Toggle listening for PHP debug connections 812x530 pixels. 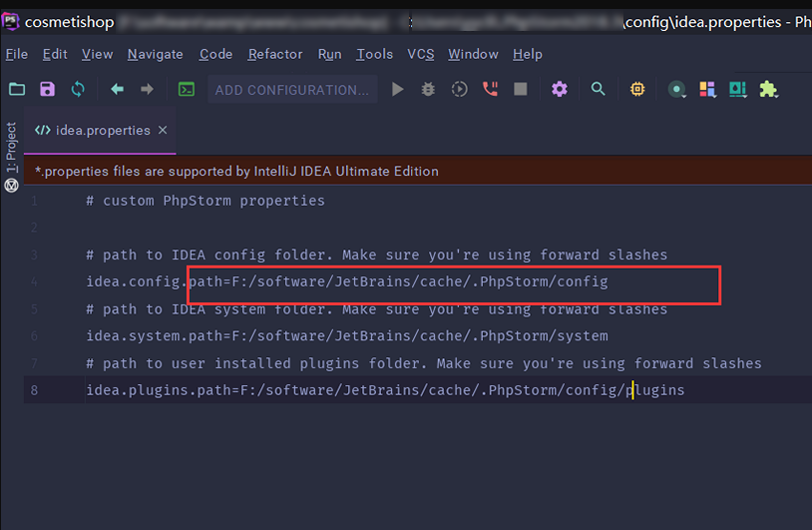point(490,89)
